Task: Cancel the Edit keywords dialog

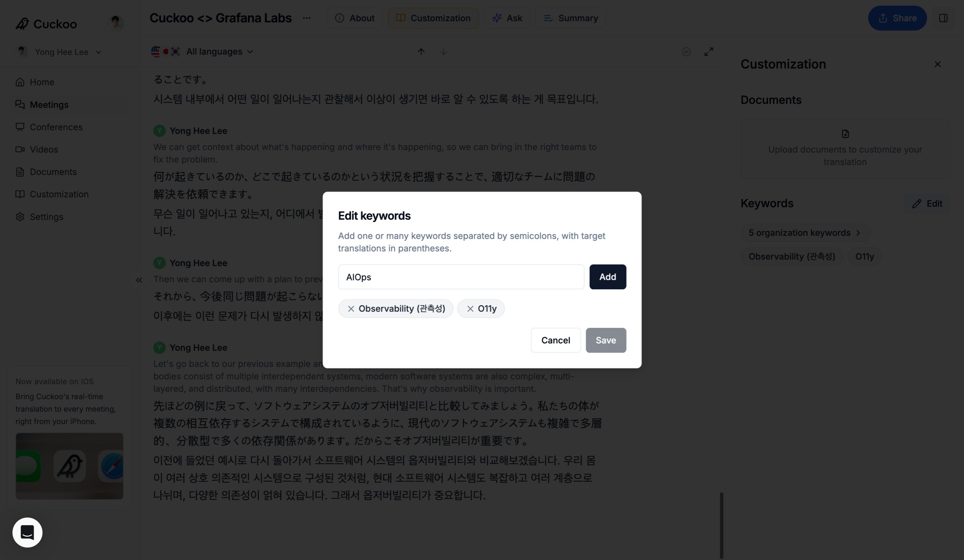Action: coord(555,340)
